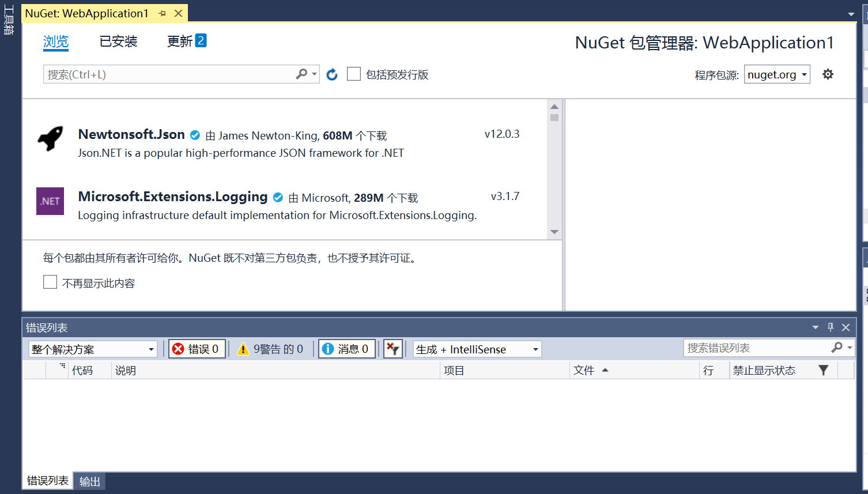The width and height of the screenshot is (868, 494).
Task: Click the refresh icon beside search box
Action: click(332, 74)
